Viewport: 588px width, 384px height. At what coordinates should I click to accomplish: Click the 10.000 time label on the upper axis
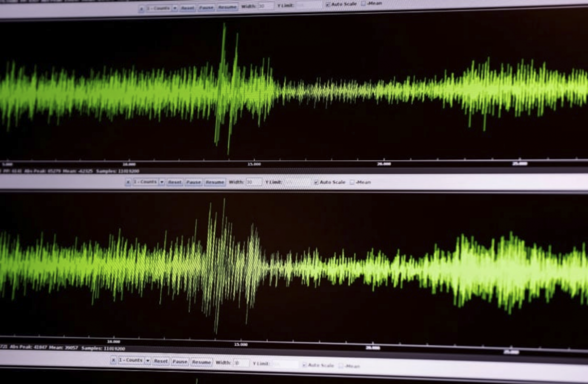tap(129, 165)
